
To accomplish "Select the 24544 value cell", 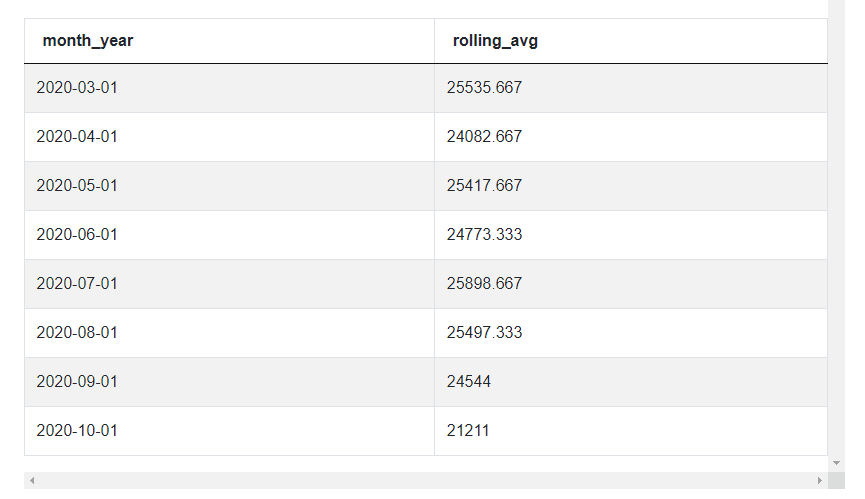I will click(469, 382).
